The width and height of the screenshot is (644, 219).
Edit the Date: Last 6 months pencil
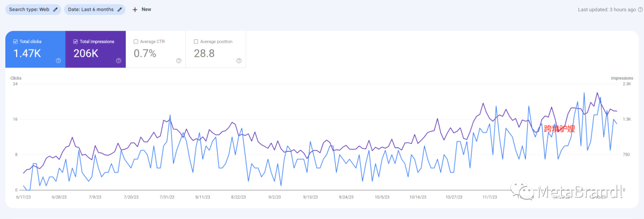[x=119, y=10]
